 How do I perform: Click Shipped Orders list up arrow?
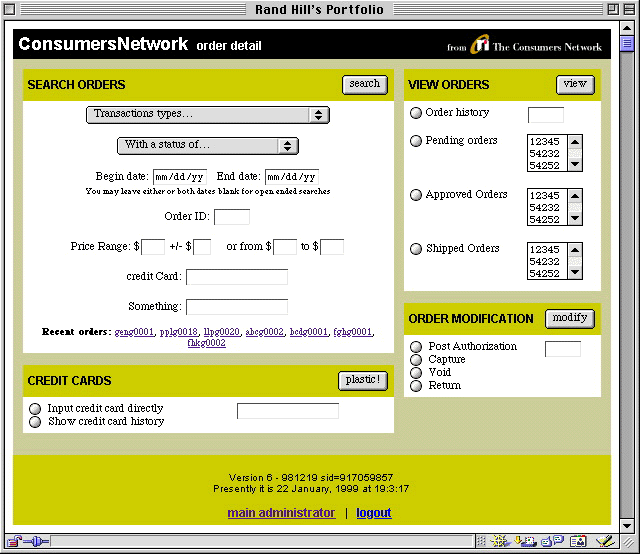coord(575,249)
